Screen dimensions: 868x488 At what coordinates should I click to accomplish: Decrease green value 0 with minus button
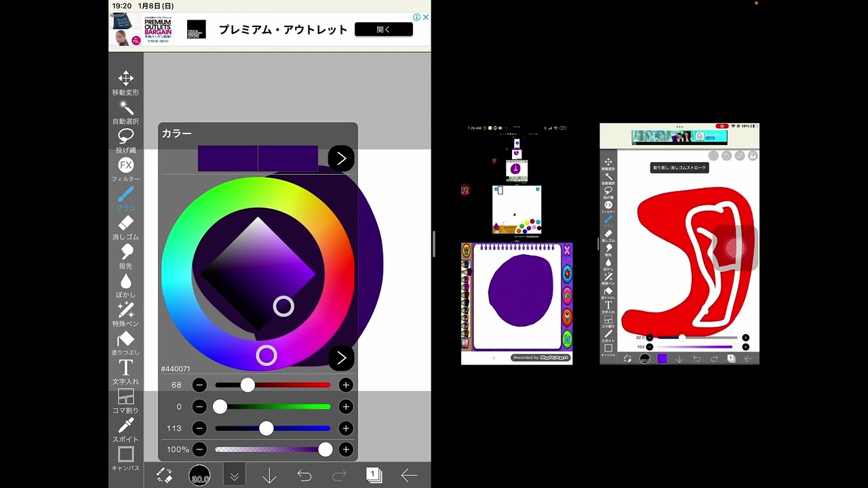pyautogui.click(x=199, y=407)
